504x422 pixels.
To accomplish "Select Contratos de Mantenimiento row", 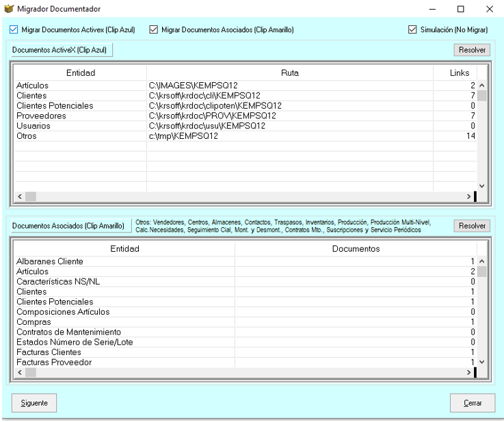I will [246, 332].
